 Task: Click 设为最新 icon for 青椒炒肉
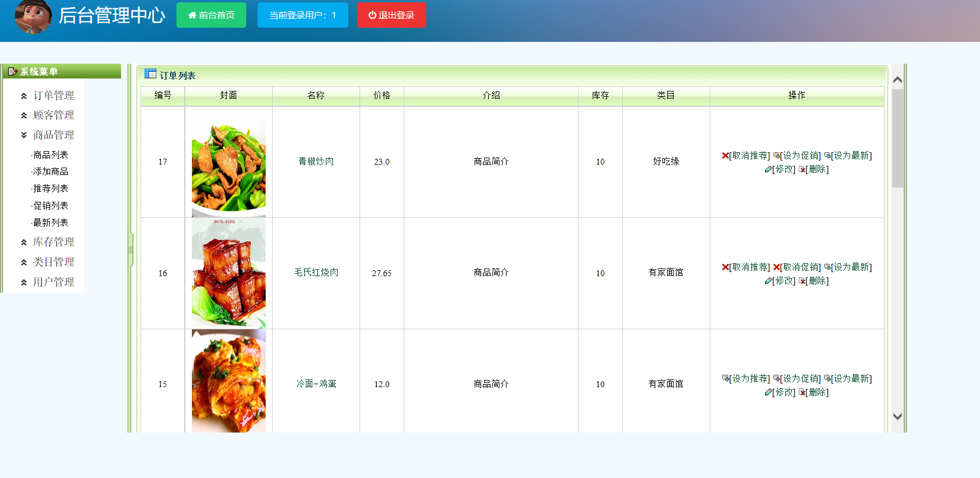(827, 156)
